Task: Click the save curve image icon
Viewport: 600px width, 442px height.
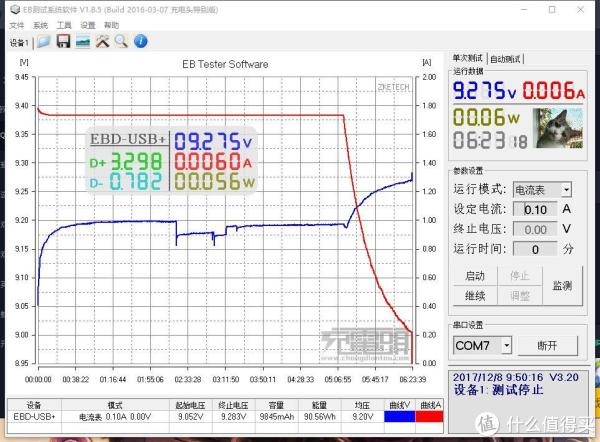Action: (x=83, y=41)
